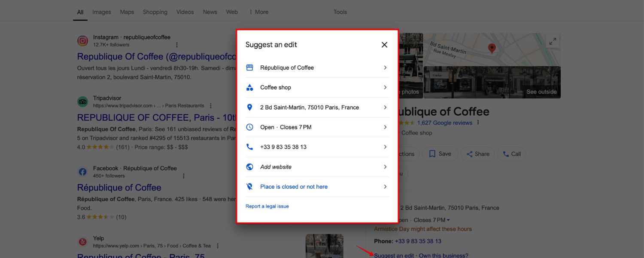Screen dimensions: 644x258
Task: Click the phone icon beside +33 number
Action: click(249, 147)
